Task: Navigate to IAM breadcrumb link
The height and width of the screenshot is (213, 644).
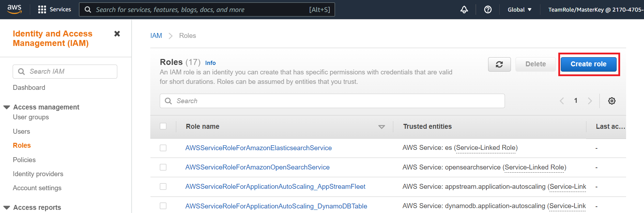Action: pos(156,35)
